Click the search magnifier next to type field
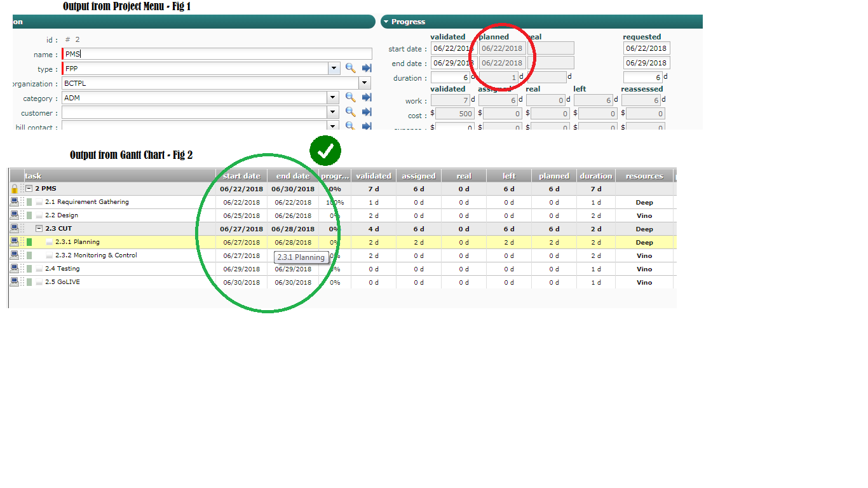This screenshot has height=488, width=868. [350, 68]
